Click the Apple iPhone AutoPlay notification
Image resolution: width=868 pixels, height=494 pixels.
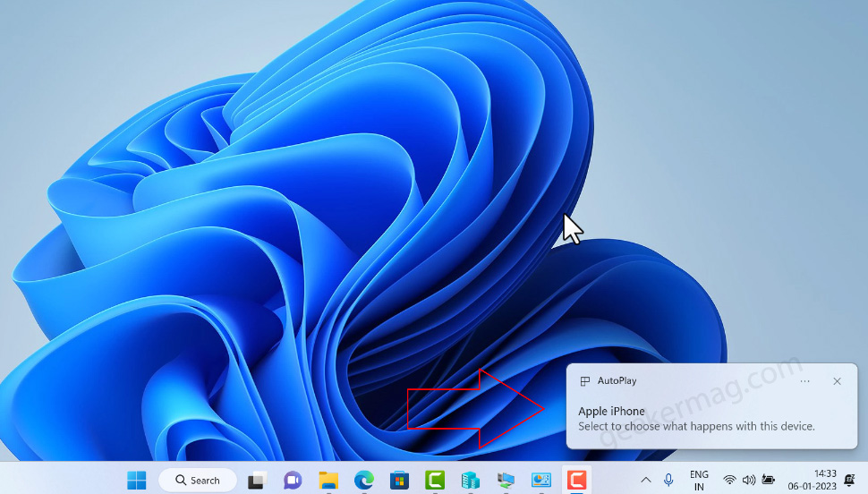pyautogui.click(x=712, y=406)
